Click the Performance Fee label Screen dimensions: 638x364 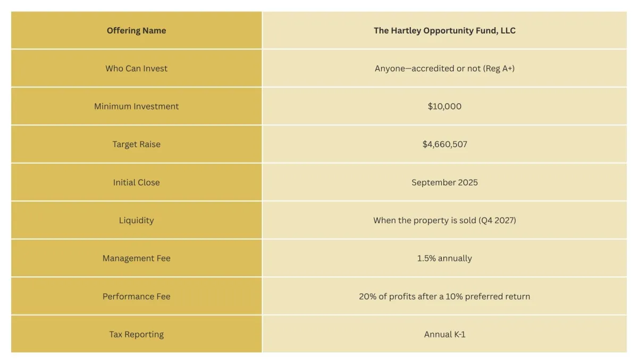click(x=136, y=297)
